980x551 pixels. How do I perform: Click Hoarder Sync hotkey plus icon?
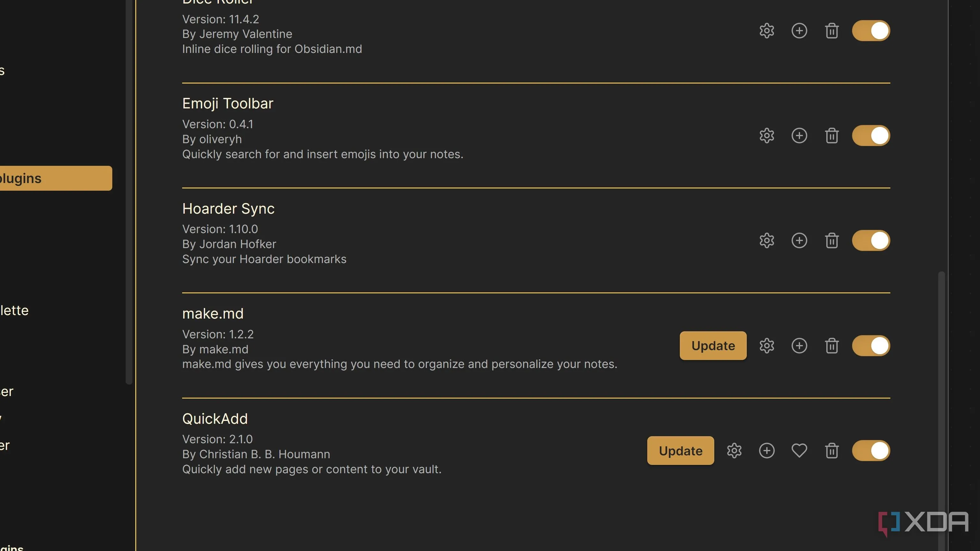pos(799,241)
